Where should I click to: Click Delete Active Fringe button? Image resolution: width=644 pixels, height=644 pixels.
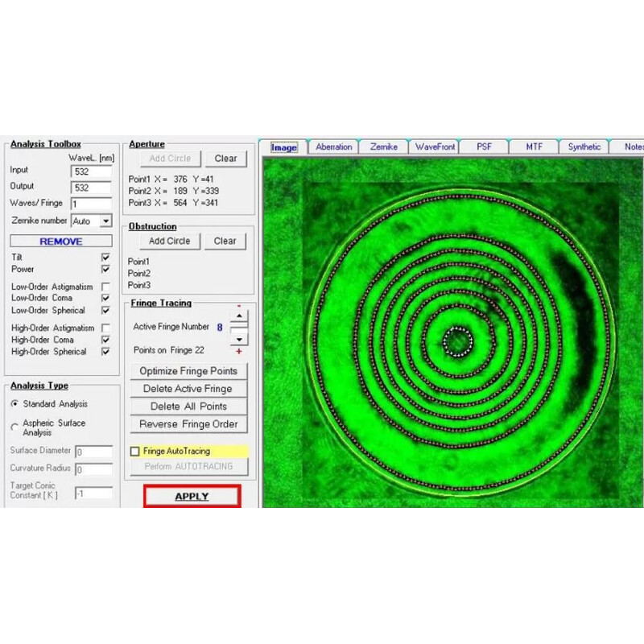(x=188, y=389)
